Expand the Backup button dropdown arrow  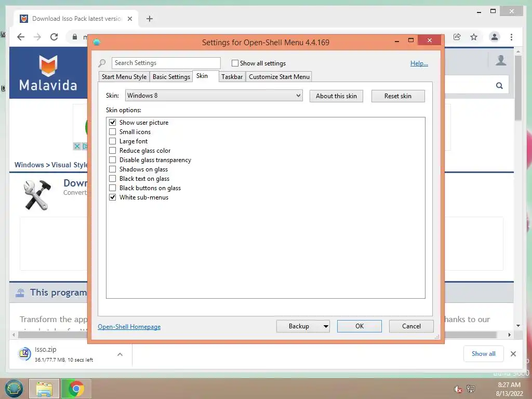[326, 326]
